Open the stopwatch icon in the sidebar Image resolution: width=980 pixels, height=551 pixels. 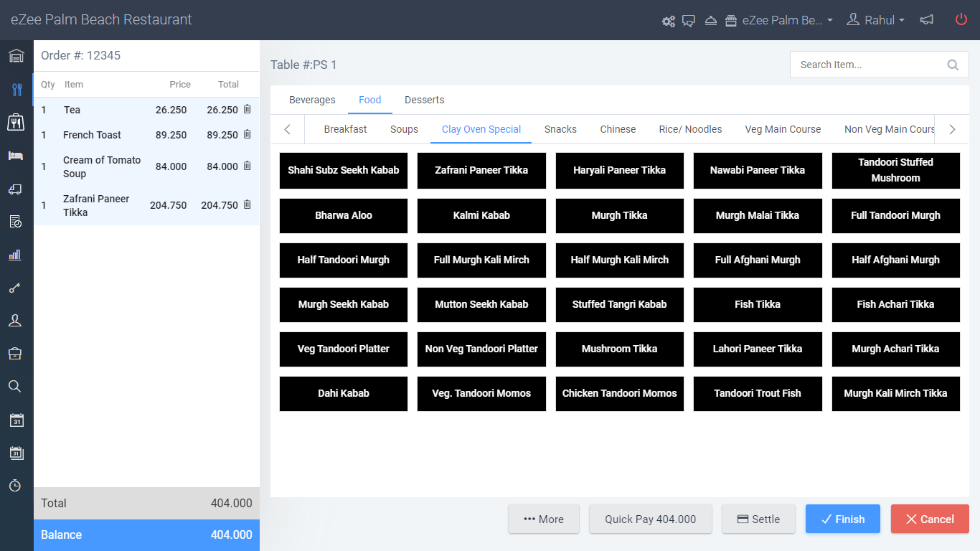pyautogui.click(x=16, y=486)
